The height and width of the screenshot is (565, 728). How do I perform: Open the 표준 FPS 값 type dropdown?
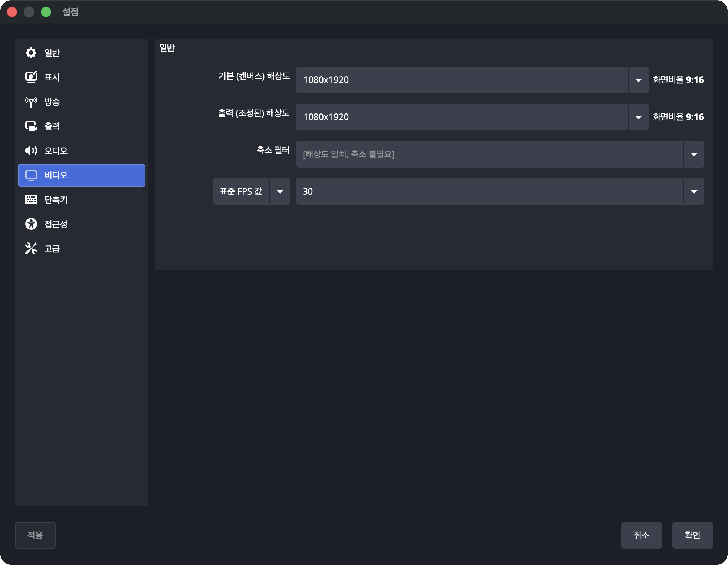(x=252, y=191)
